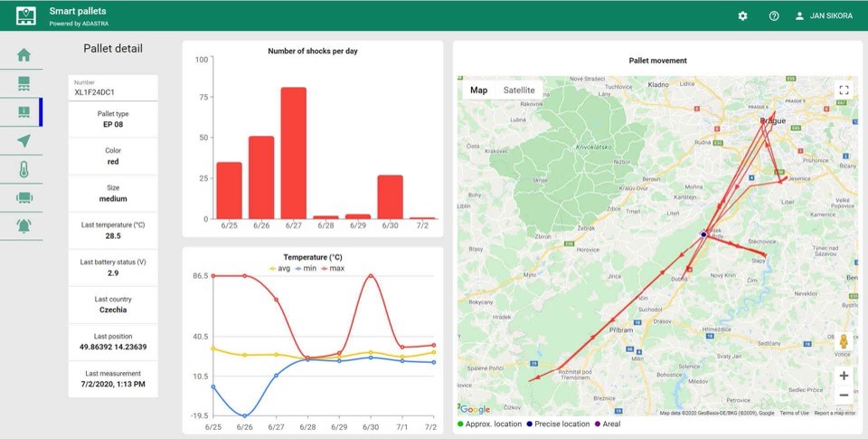The width and height of the screenshot is (868, 439).
Task: Click the Last measurement 7/2/2020 value
Action: [113, 384]
